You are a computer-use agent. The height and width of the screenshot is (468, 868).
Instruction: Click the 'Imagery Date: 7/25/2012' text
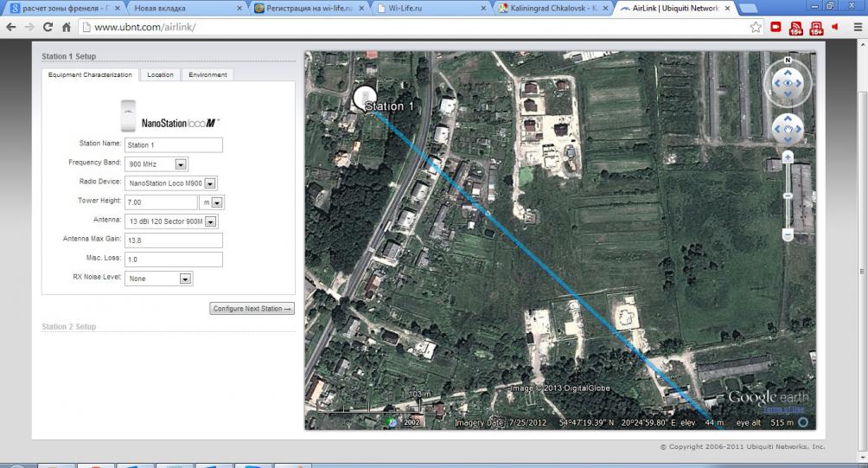point(501,423)
